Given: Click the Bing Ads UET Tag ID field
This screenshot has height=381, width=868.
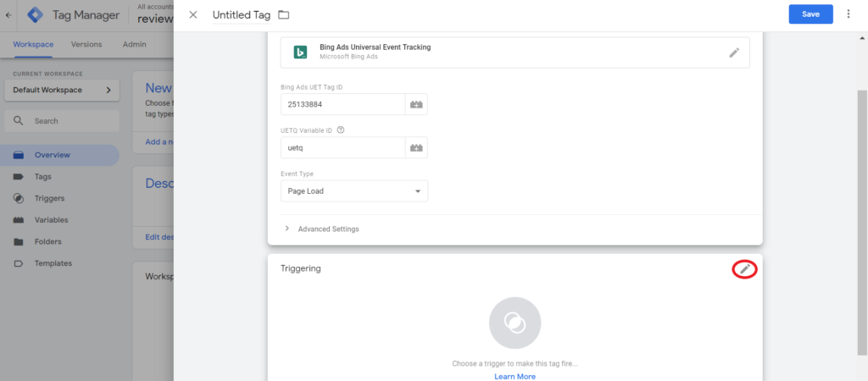Looking at the screenshot, I should coord(342,104).
